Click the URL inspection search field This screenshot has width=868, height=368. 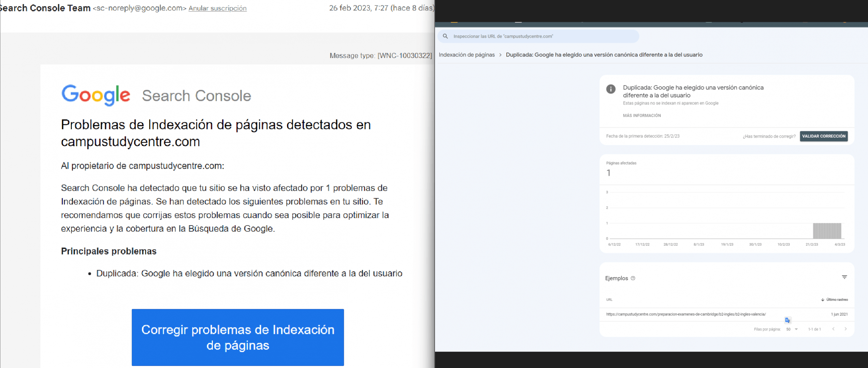(x=538, y=36)
